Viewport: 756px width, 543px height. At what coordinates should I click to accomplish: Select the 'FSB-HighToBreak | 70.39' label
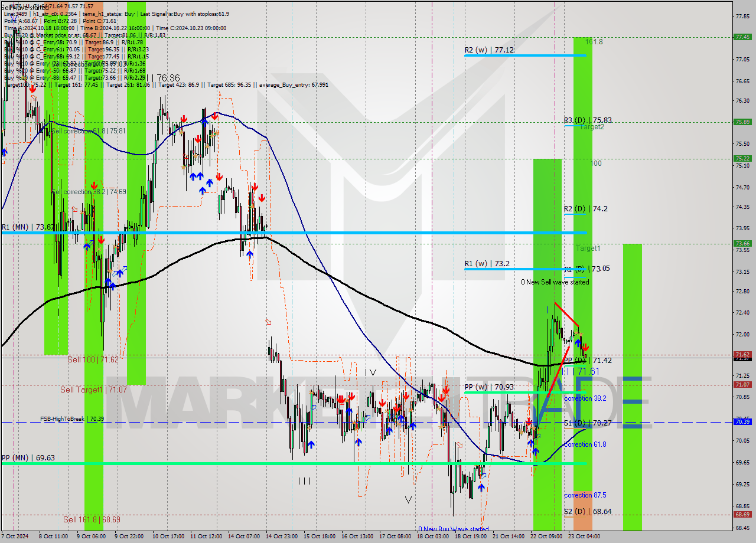pos(72,419)
